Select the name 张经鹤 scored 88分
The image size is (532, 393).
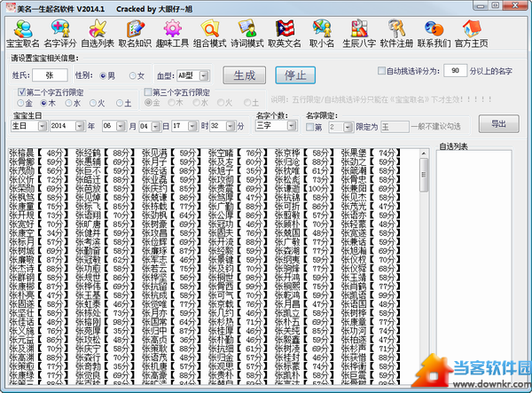104,153
